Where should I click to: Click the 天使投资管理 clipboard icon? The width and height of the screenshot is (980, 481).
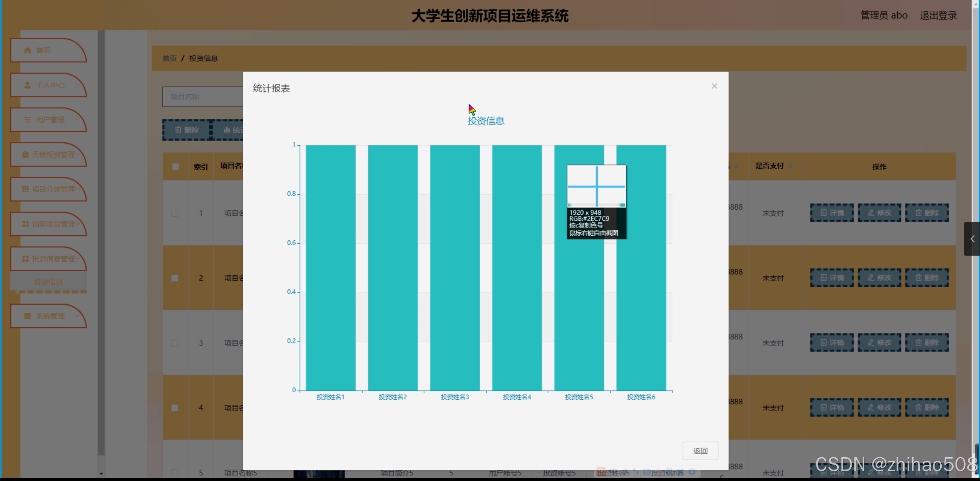tap(25, 154)
